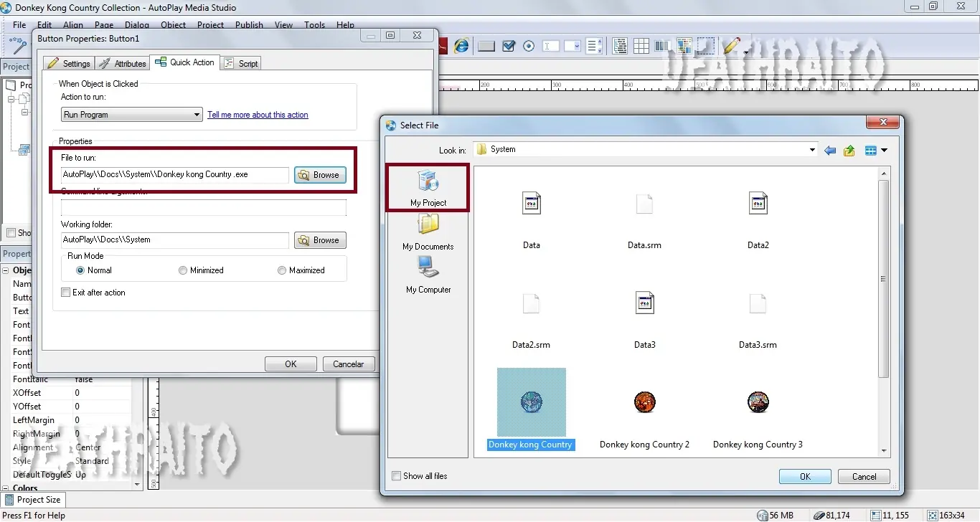Click the PDF object toolbar icon

tap(443, 46)
